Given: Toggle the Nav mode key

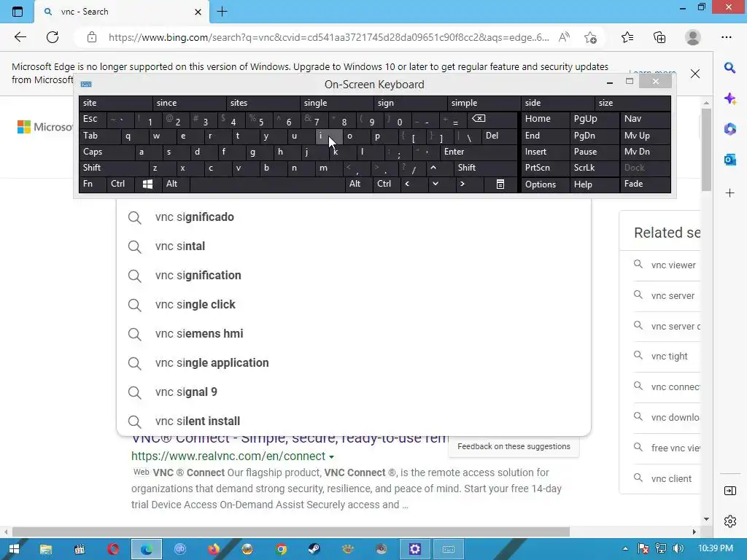Looking at the screenshot, I should 645,119.
